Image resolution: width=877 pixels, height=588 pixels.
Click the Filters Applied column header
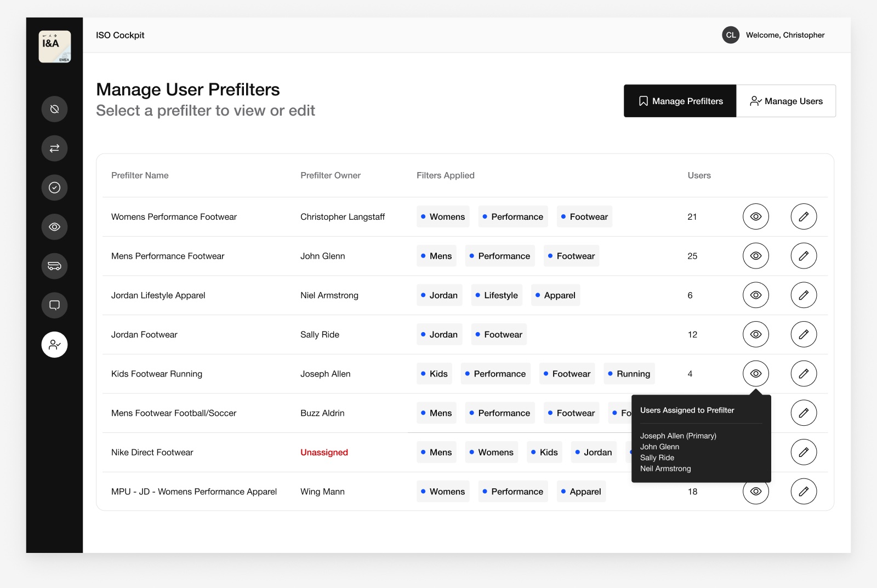(446, 175)
